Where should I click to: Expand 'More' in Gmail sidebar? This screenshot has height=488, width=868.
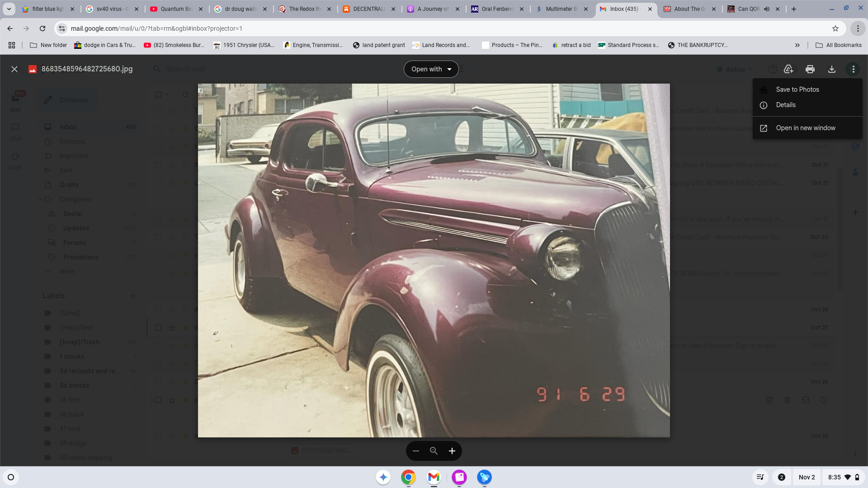click(67, 272)
